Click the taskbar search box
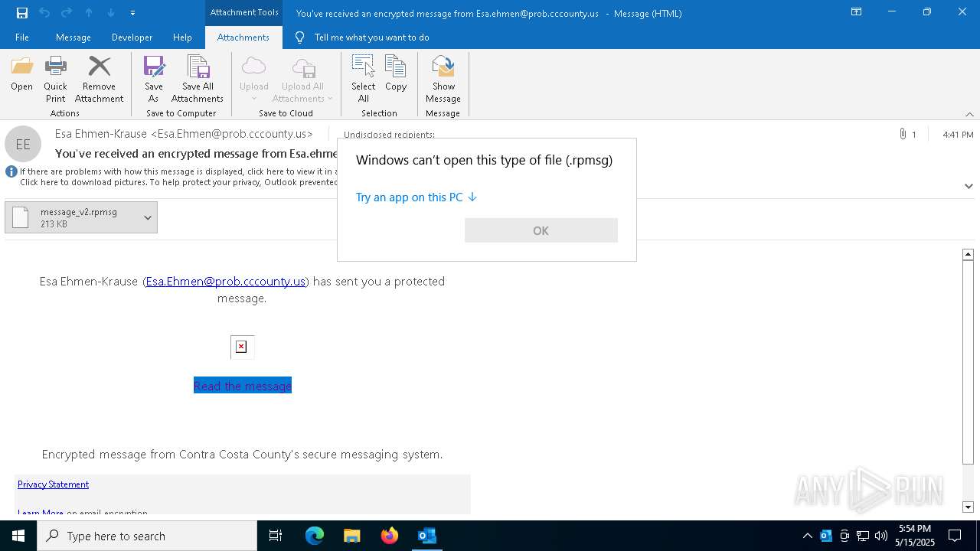 tap(147, 536)
